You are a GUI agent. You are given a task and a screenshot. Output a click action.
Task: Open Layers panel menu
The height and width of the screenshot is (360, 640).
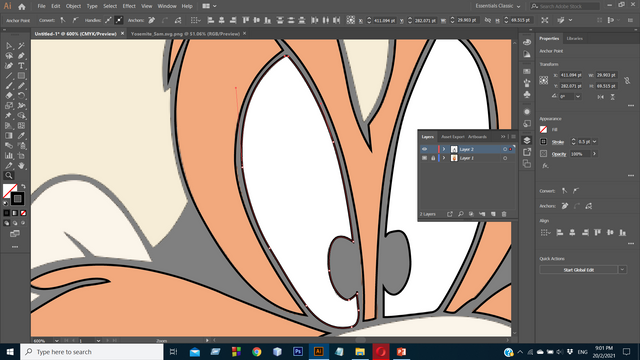pyautogui.click(x=513, y=137)
